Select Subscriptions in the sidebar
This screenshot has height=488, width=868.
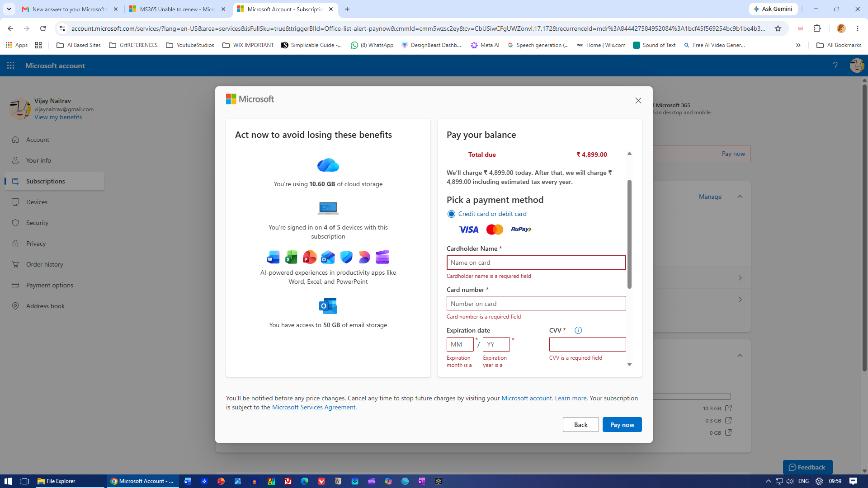coord(54,181)
